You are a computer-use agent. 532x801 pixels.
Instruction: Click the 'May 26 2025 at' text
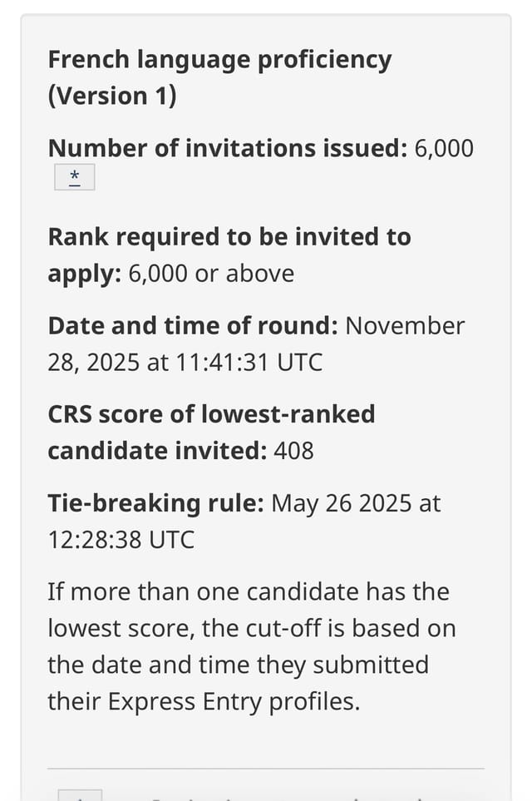[x=356, y=503]
